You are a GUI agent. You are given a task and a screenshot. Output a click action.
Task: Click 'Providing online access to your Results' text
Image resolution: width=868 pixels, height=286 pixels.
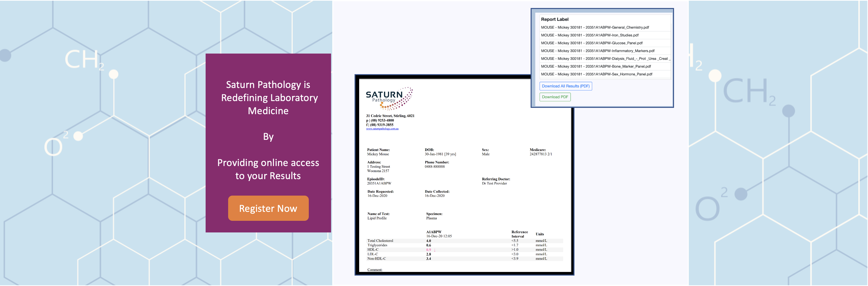[268, 169]
